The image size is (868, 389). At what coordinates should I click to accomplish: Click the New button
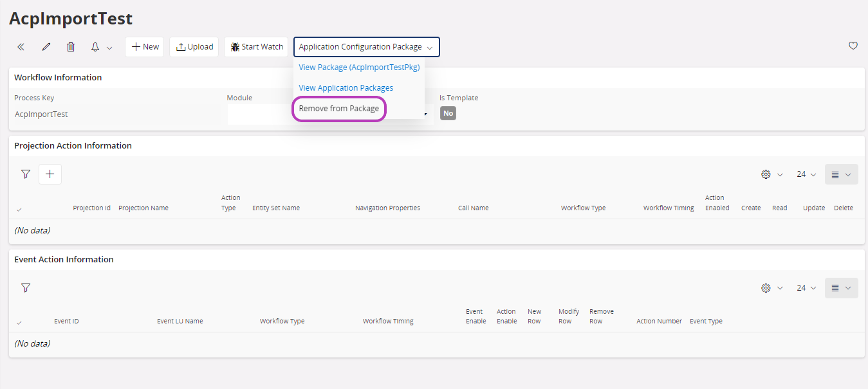coord(145,47)
